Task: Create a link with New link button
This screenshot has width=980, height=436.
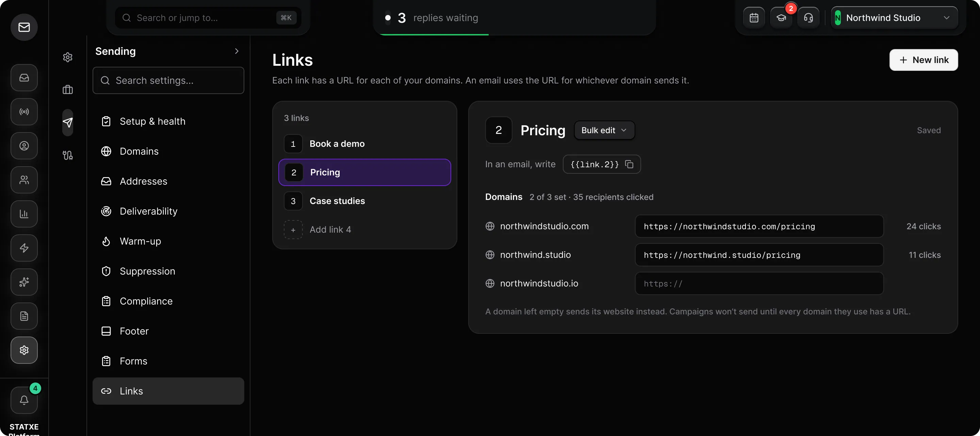Action: 923,60
